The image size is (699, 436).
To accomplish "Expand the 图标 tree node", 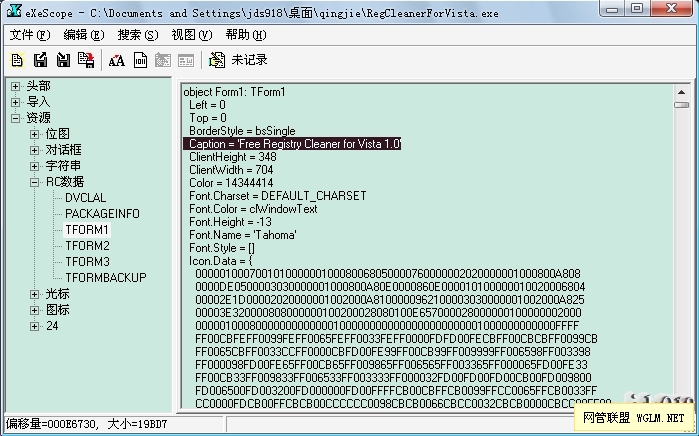I will point(34,310).
